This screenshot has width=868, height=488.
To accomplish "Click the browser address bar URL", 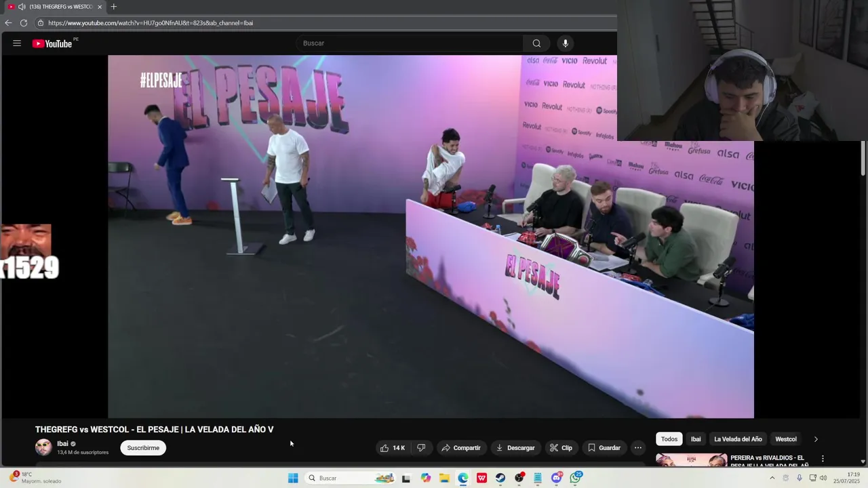I will tap(151, 23).
